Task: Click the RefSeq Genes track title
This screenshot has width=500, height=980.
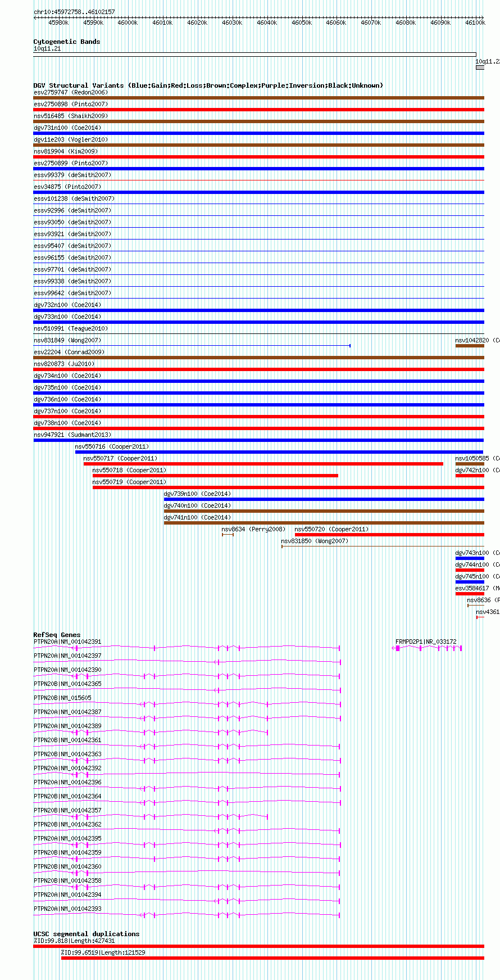Action: pyautogui.click(x=57, y=635)
